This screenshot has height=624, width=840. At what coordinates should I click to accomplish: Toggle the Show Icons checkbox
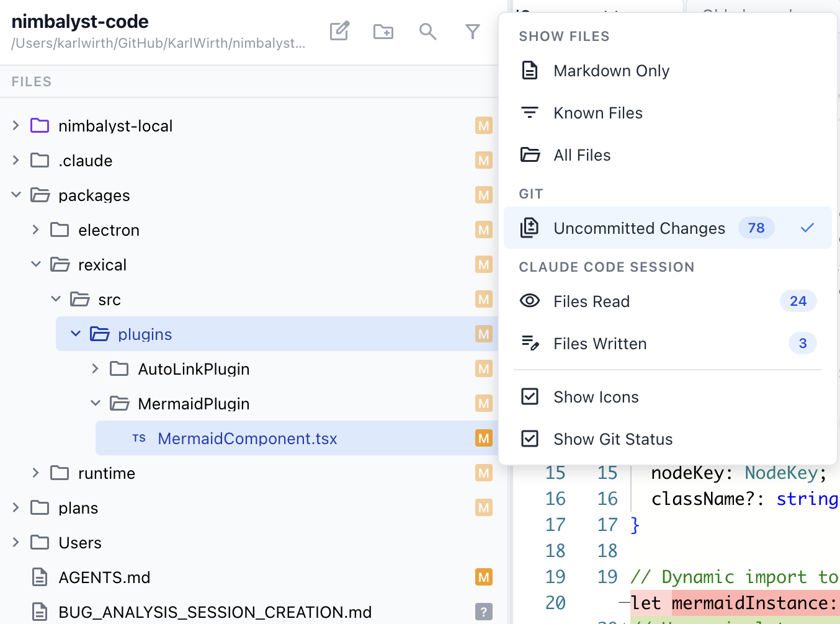530,396
